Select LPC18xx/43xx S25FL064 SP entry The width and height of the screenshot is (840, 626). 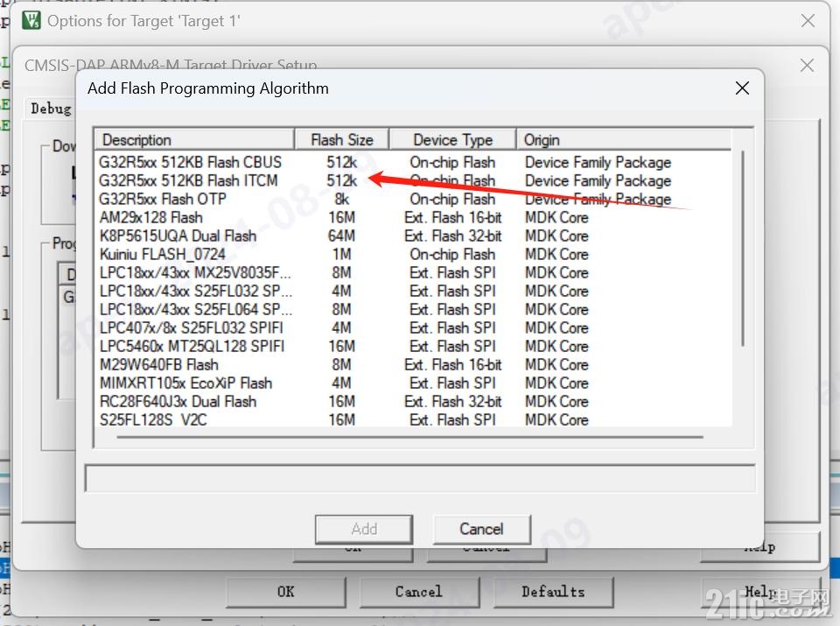[412, 309]
